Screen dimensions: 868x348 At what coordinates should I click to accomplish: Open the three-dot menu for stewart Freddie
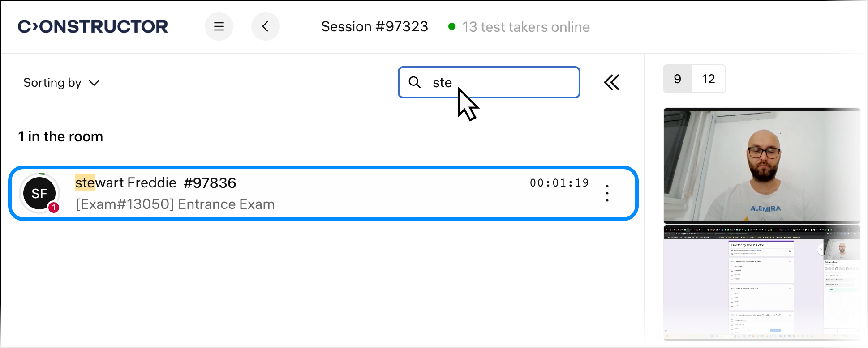pos(607,193)
